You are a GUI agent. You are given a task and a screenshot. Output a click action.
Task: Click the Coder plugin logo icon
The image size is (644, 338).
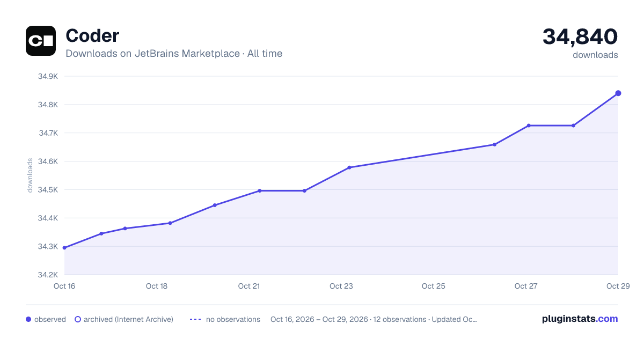(x=41, y=41)
